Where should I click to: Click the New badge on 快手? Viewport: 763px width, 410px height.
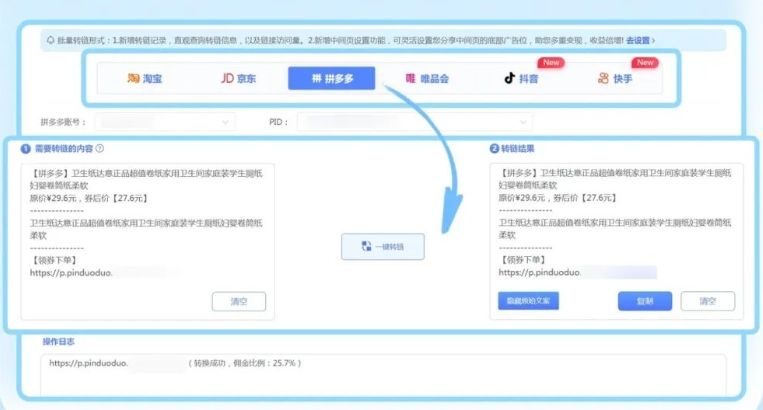[645, 62]
